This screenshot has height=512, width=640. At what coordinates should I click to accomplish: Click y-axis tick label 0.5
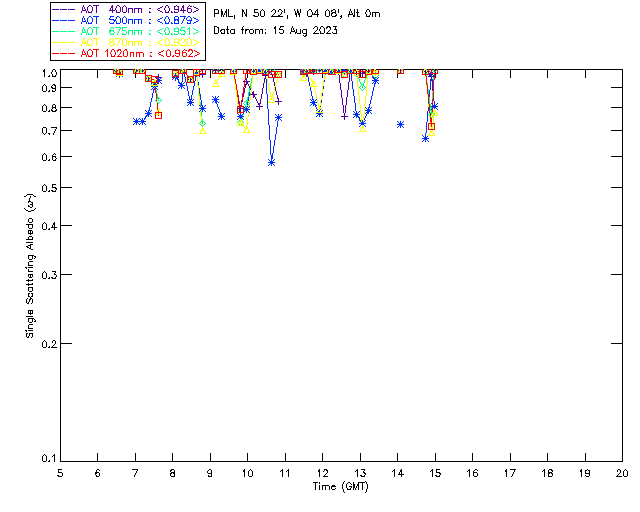49,188
